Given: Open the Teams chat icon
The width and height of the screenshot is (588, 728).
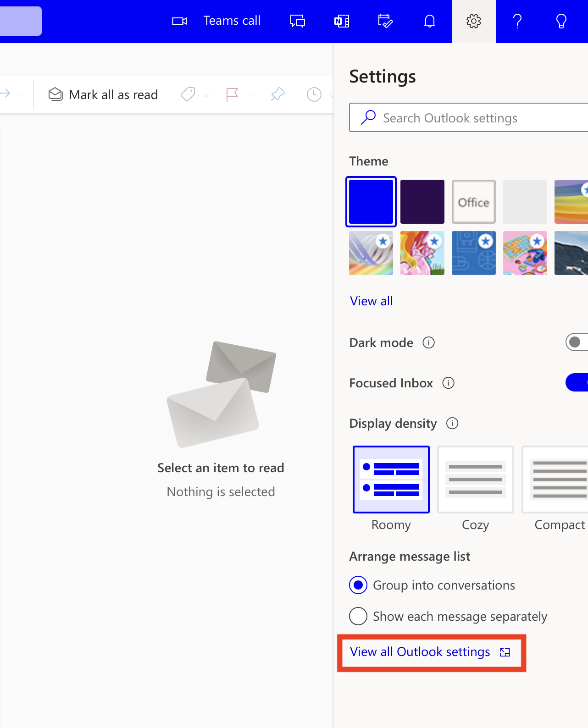Looking at the screenshot, I should (x=298, y=21).
